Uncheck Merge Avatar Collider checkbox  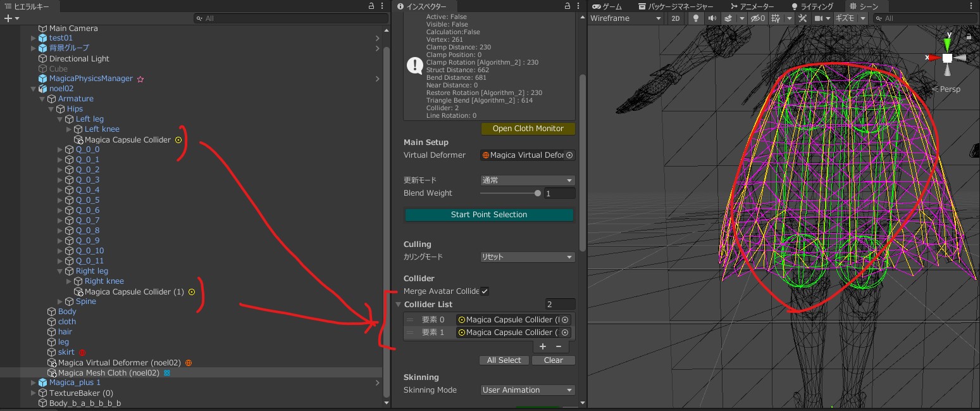coord(485,291)
